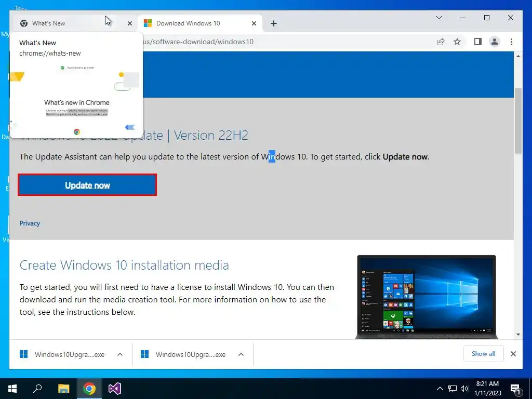Switch to the Download Windows 10 tab
The height and width of the screenshot is (399, 532).
pos(200,23)
